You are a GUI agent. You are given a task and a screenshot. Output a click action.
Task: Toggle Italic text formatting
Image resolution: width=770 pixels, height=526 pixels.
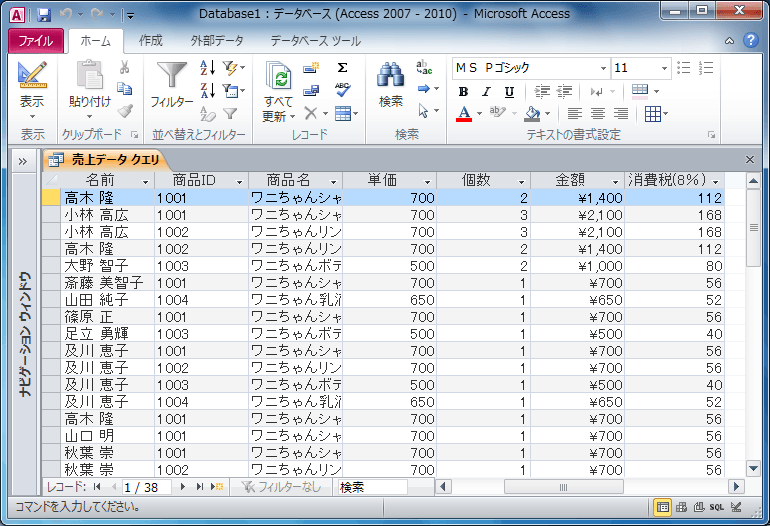[x=486, y=91]
